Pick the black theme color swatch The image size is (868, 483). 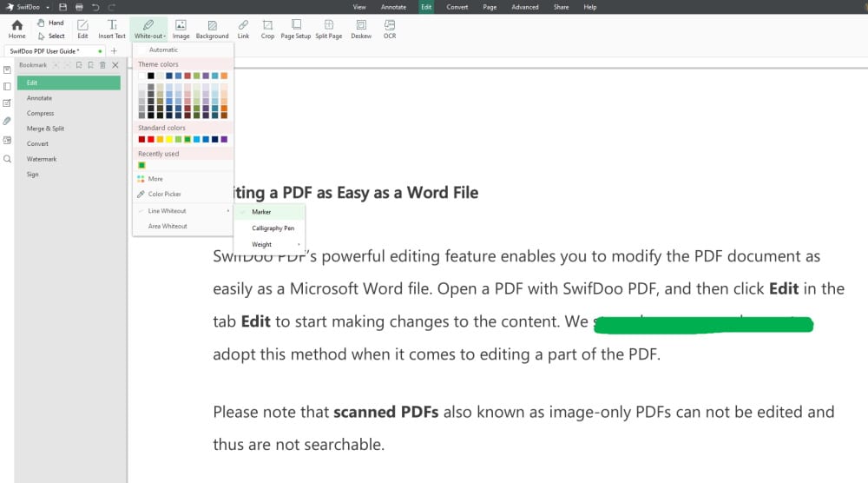(150, 76)
